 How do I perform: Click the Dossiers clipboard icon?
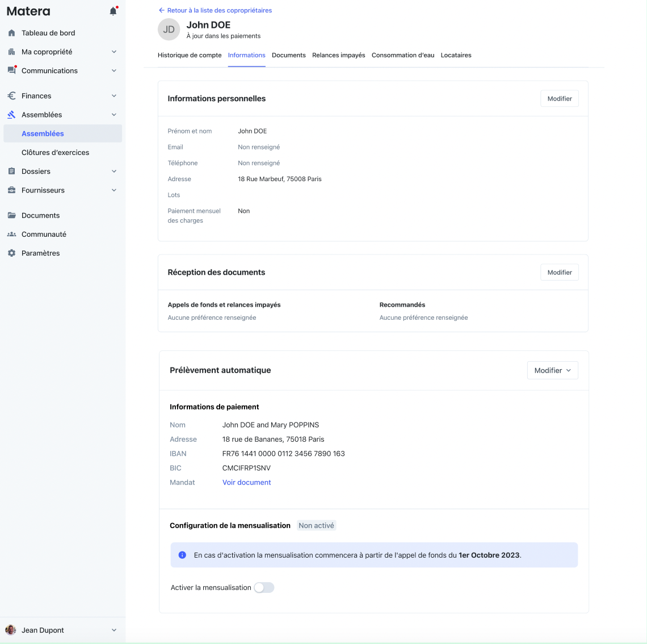click(x=11, y=172)
